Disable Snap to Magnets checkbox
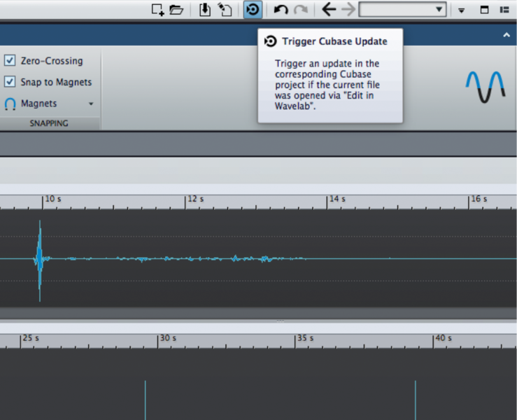This screenshot has height=420, width=517. pos(10,81)
